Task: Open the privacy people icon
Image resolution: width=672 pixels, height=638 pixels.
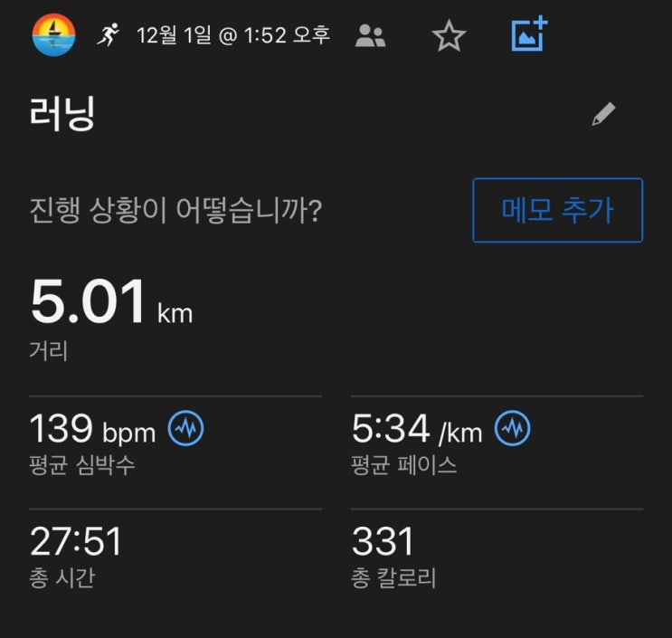Action: 370,35
